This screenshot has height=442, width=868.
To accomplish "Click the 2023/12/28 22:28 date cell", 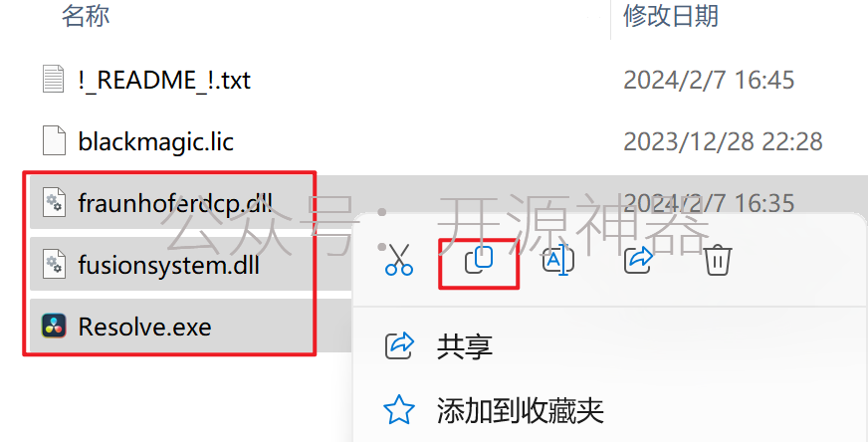I will coord(723,141).
